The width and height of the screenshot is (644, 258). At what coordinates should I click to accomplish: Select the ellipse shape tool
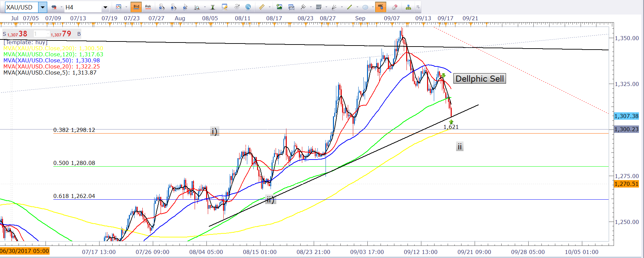(365, 7)
